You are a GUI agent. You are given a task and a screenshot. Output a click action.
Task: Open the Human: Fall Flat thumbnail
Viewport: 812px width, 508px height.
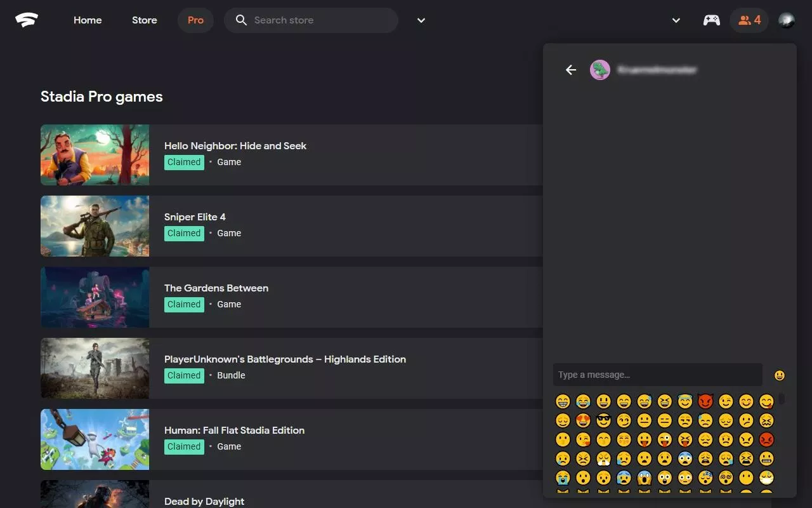(95, 439)
